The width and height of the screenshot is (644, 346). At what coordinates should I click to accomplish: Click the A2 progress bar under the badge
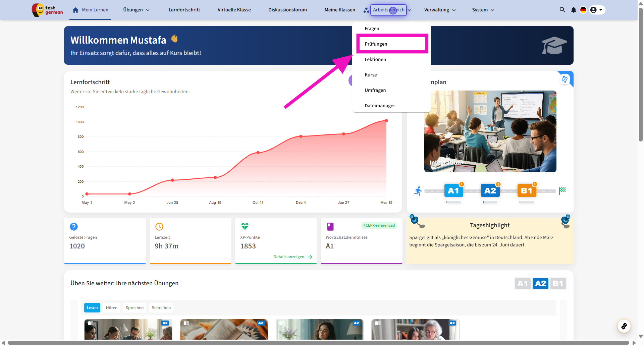point(490,202)
